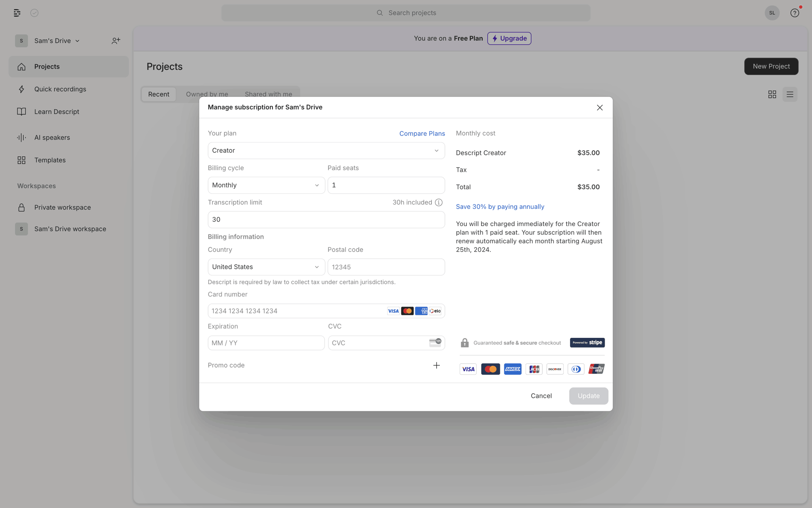Click the Projects home icon
The height and width of the screenshot is (508, 812).
click(22, 66)
